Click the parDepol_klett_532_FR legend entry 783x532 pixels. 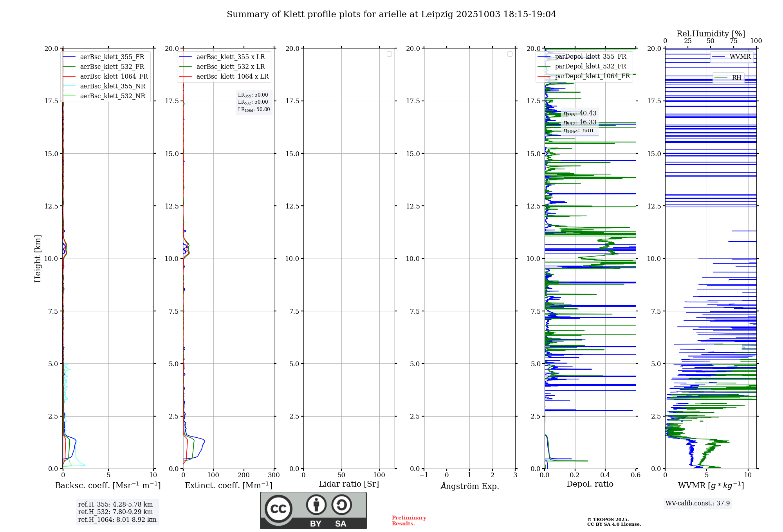point(590,66)
